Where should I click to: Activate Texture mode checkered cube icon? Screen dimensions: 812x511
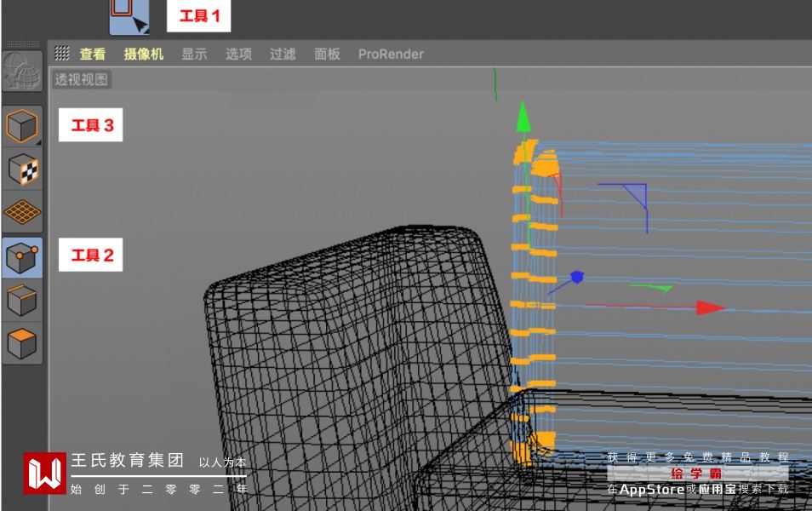pos(22,169)
